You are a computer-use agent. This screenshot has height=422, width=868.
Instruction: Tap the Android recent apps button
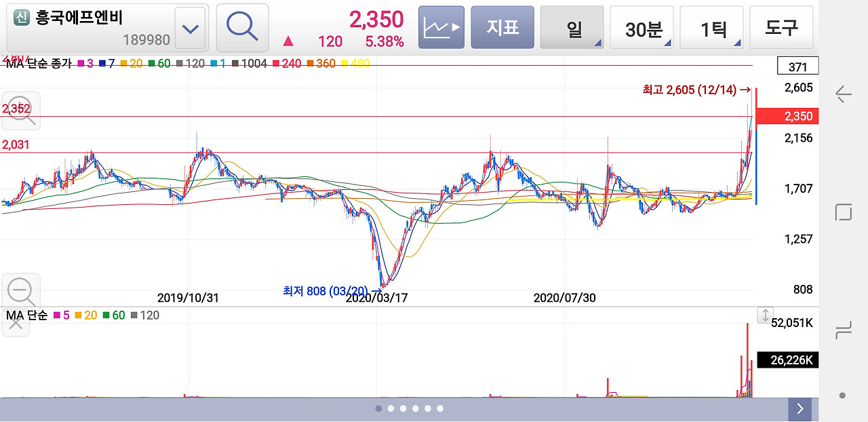tap(843, 331)
